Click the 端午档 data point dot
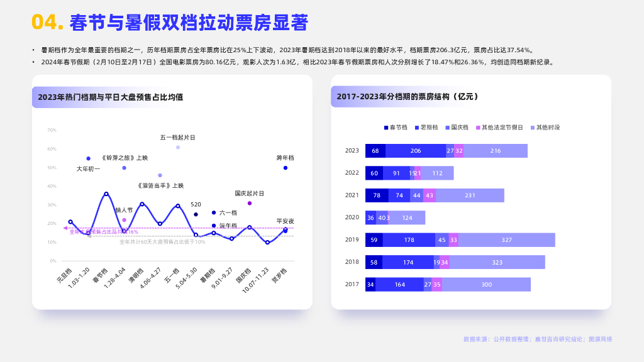Screen dimensions: 644x362 [x=214, y=226]
